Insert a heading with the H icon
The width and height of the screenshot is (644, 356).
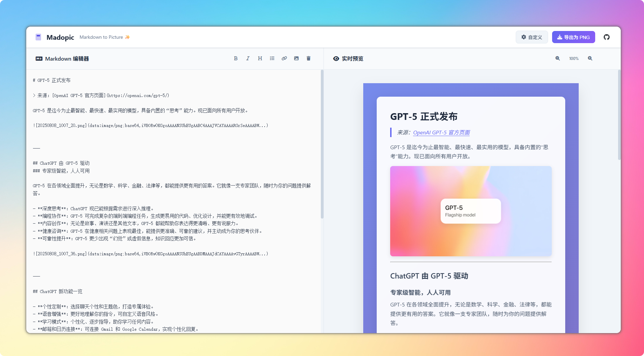(260, 58)
